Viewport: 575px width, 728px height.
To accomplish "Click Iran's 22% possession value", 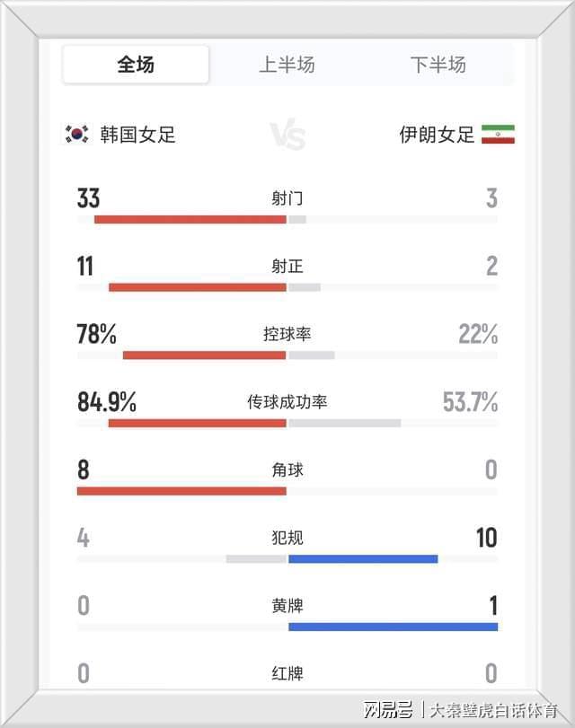I will (478, 335).
